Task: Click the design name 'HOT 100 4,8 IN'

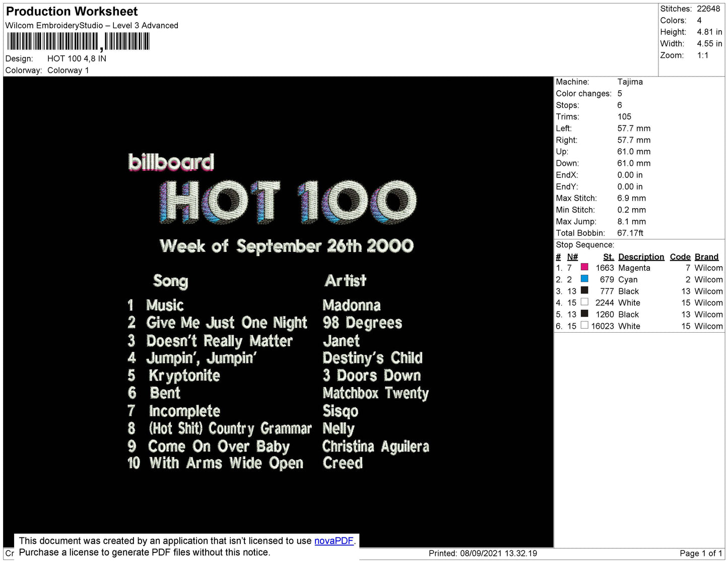Action: point(77,58)
